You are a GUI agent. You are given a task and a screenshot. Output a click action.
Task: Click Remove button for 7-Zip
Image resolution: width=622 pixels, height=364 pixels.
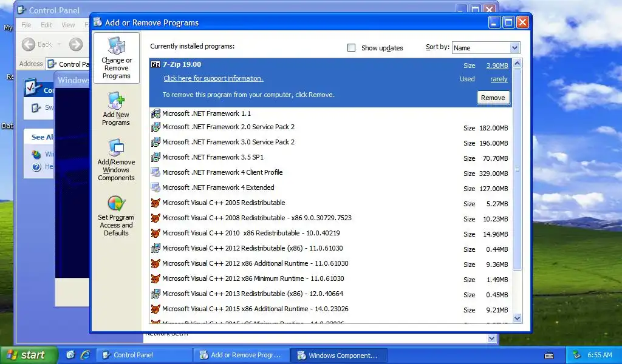pos(493,98)
